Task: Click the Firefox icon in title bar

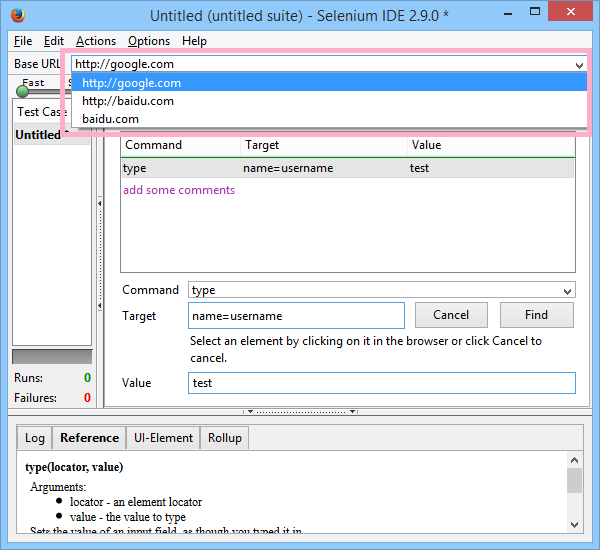Action: pyautogui.click(x=18, y=15)
